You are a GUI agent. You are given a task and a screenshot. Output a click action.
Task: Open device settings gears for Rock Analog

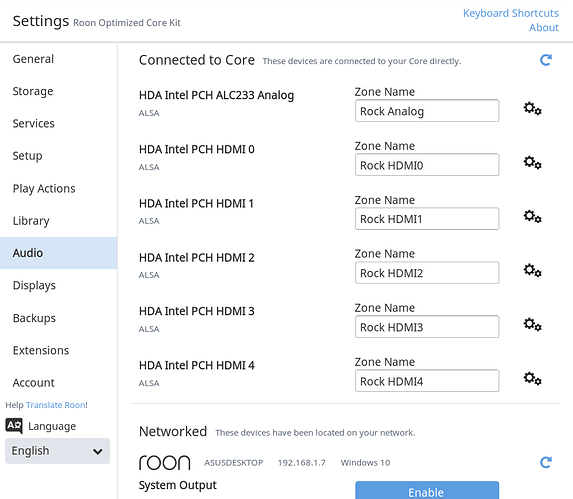[x=532, y=108]
